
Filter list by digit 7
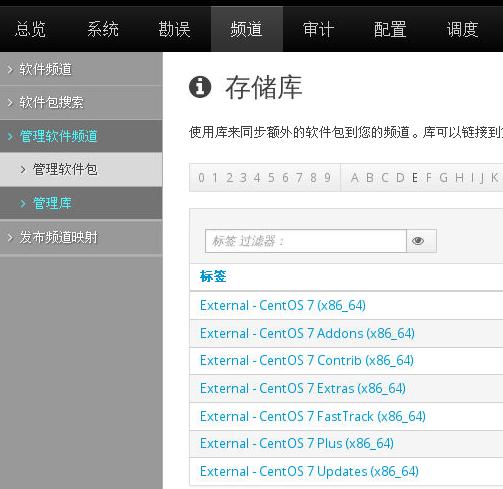pos(299,178)
